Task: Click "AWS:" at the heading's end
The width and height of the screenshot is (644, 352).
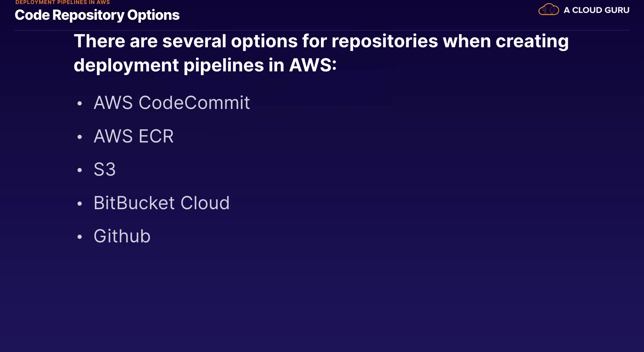Action: coord(313,65)
